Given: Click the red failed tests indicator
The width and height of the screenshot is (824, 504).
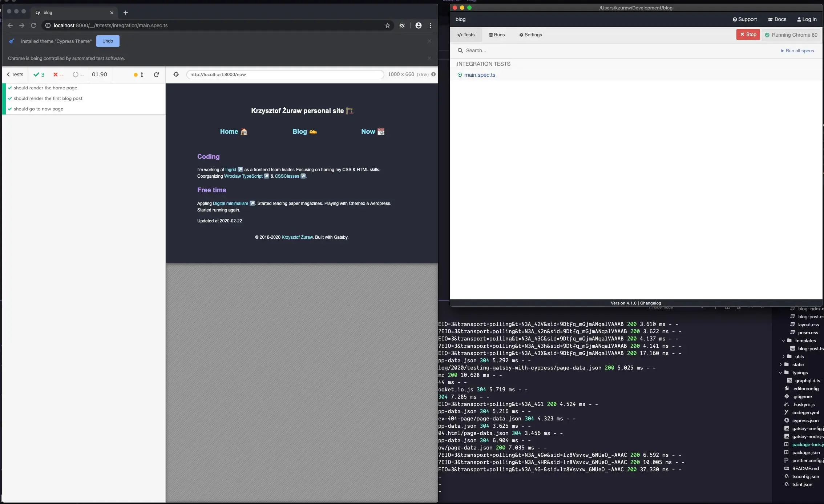Looking at the screenshot, I should pyautogui.click(x=57, y=74).
